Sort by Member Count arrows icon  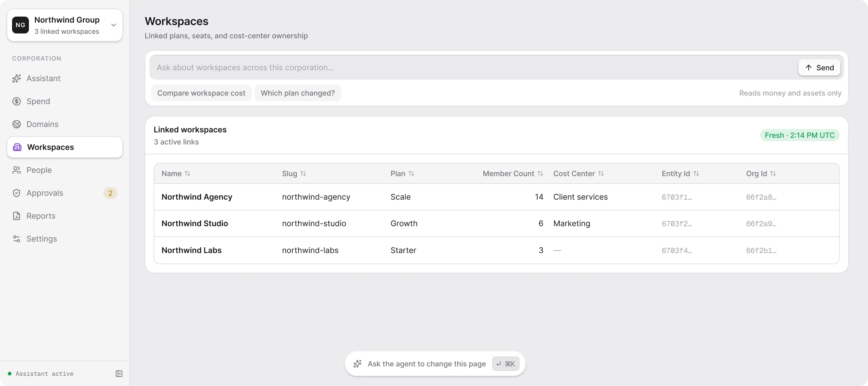540,173
